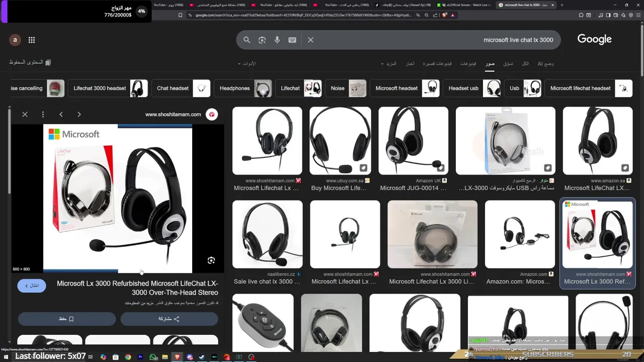Screen dimensions: 644x362
Task: Open File Explorer from the taskbar
Action: coord(165,357)
